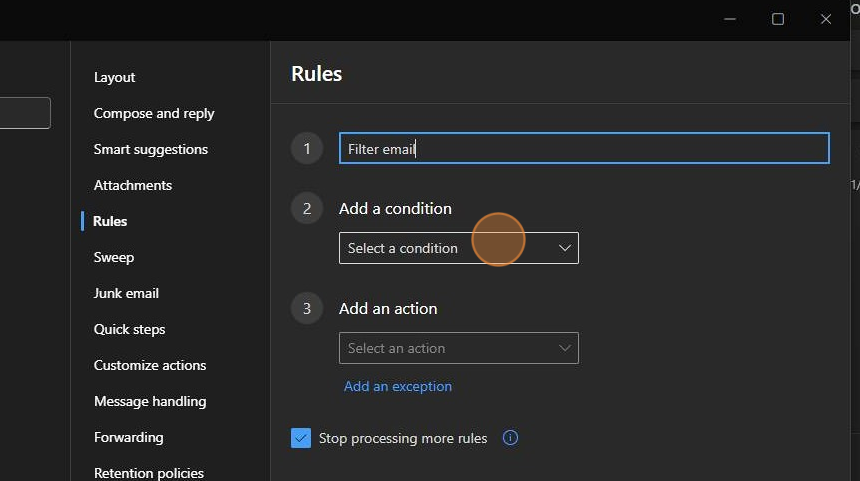Image resolution: width=860 pixels, height=481 pixels.
Task: Go to Compose and reply settings
Action: point(154,113)
